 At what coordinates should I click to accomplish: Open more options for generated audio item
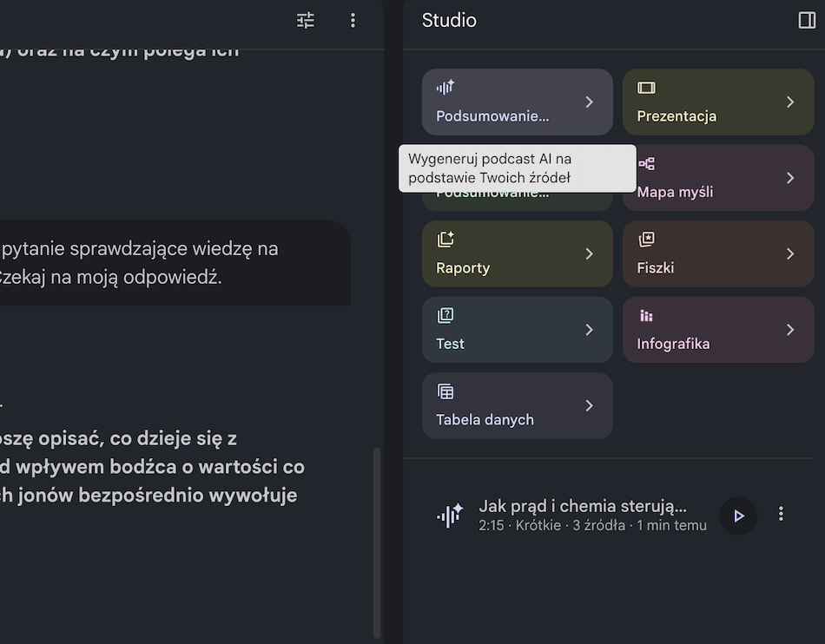tap(781, 514)
